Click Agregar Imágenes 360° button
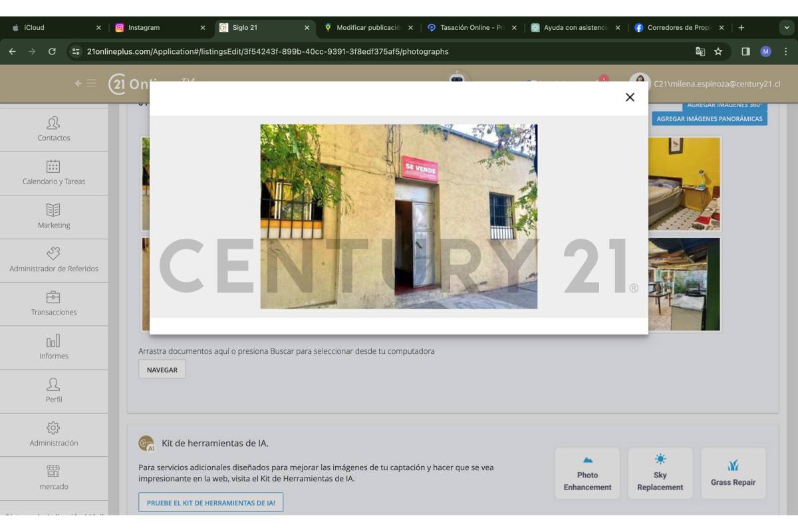The width and height of the screenshot is (798, 532). pos(724,106)
